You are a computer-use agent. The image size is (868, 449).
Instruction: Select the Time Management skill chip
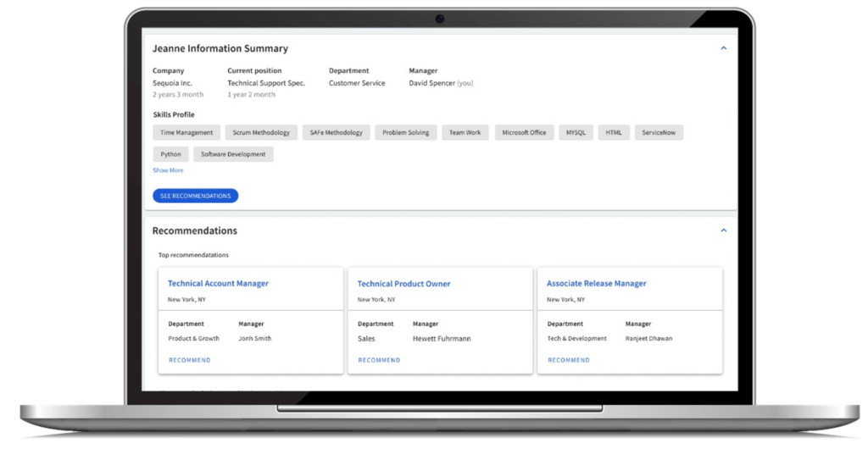[x=186, y=133]
